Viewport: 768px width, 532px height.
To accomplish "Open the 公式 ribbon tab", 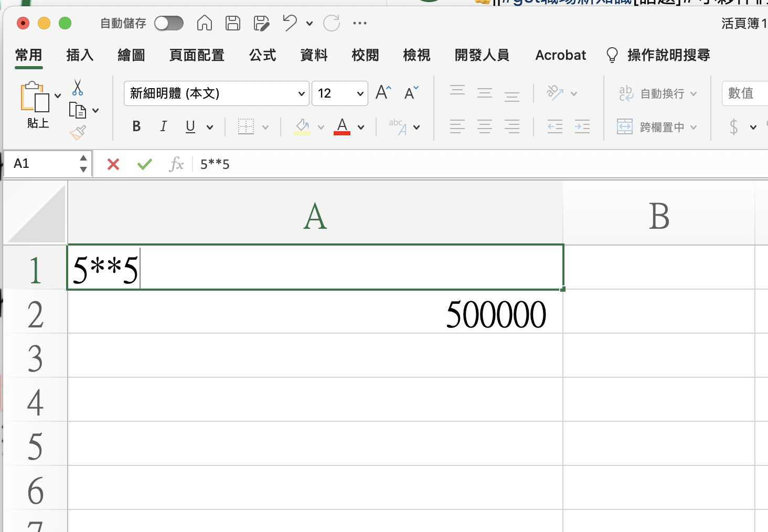I will [x=262, y=55].
